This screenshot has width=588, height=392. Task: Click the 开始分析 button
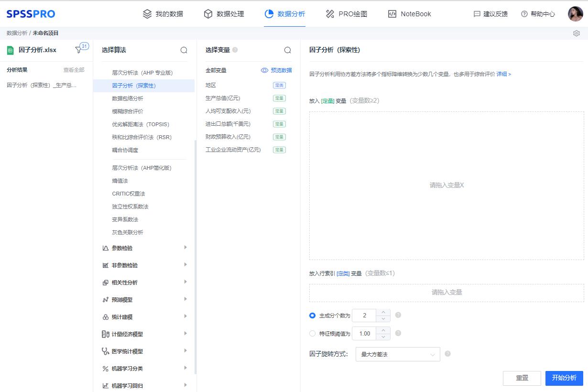coord(564,378)
